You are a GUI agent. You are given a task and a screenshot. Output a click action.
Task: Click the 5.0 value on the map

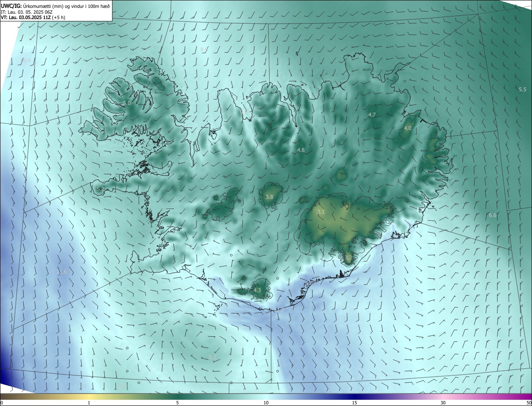click(x=127, y=103)
